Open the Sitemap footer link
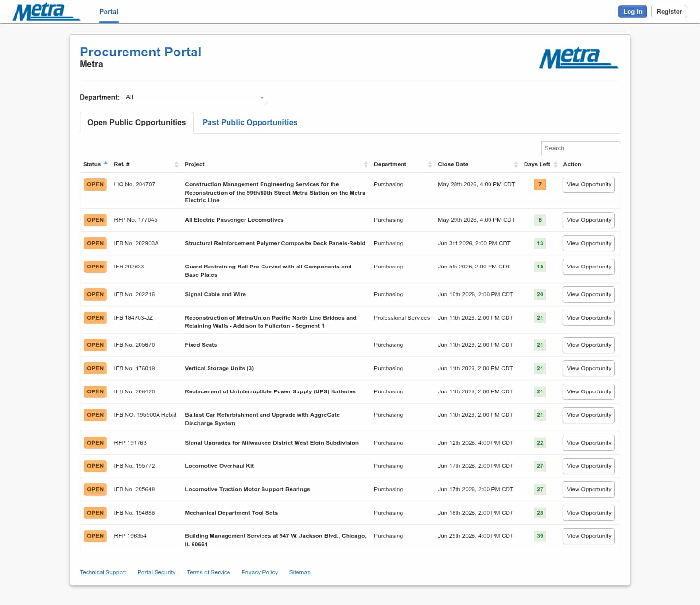Viewport: 700px width, 605px height. [x=299, y=572]
